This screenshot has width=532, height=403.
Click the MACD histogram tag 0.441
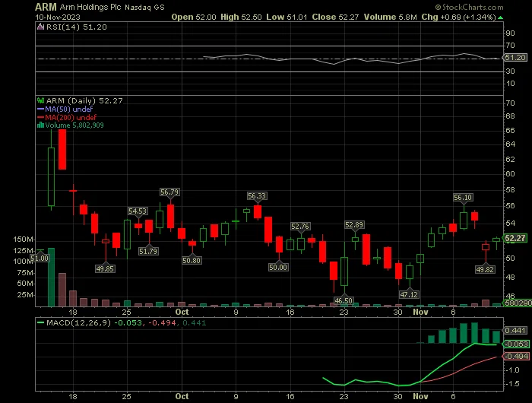(516, 331)
